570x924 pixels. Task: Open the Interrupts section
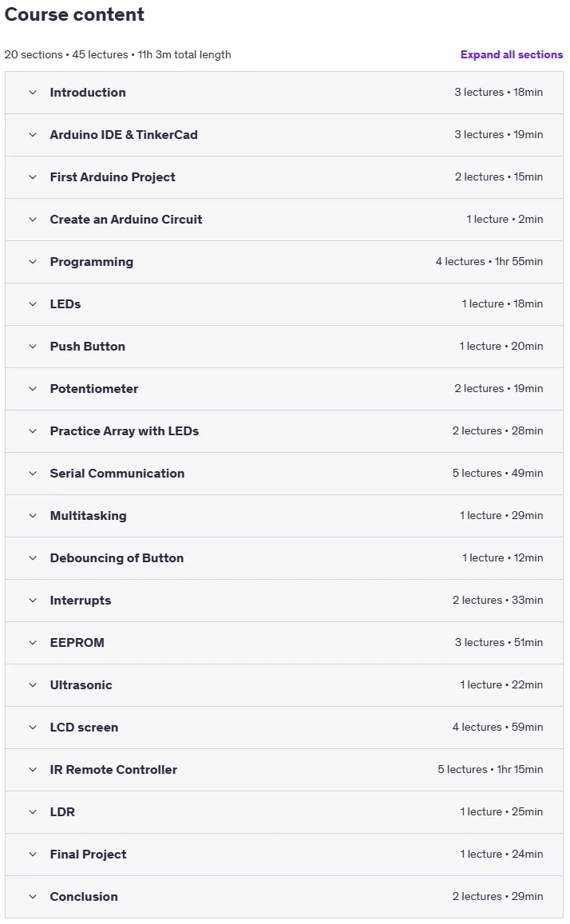[x=284, y=601]
